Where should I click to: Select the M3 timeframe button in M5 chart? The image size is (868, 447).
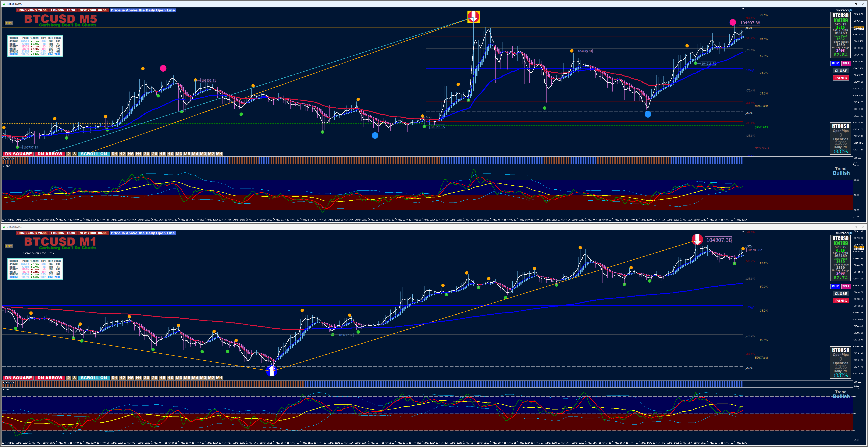pyautogui.click(x=203, y=154)
